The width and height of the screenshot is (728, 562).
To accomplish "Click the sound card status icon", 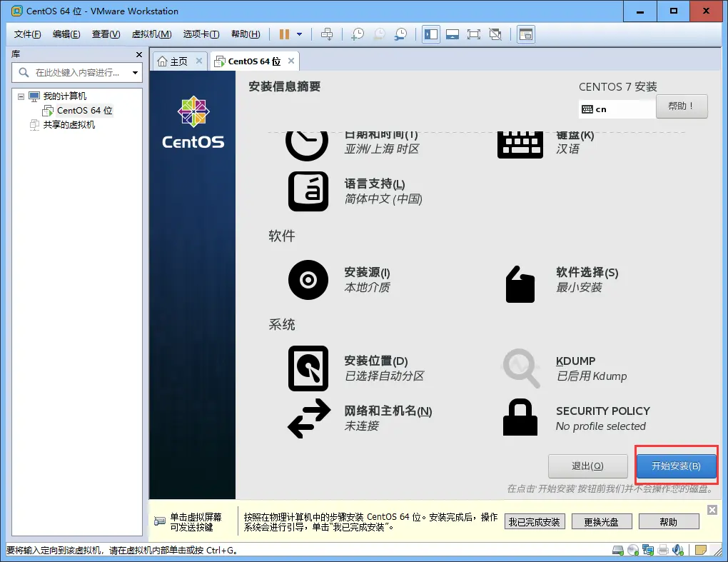I will (x=678, y=551).
